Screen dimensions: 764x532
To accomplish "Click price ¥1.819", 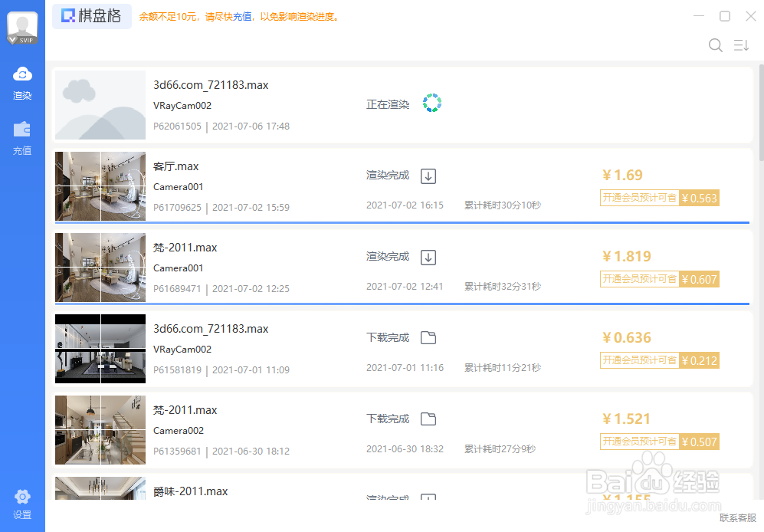I will coord(627,257).
